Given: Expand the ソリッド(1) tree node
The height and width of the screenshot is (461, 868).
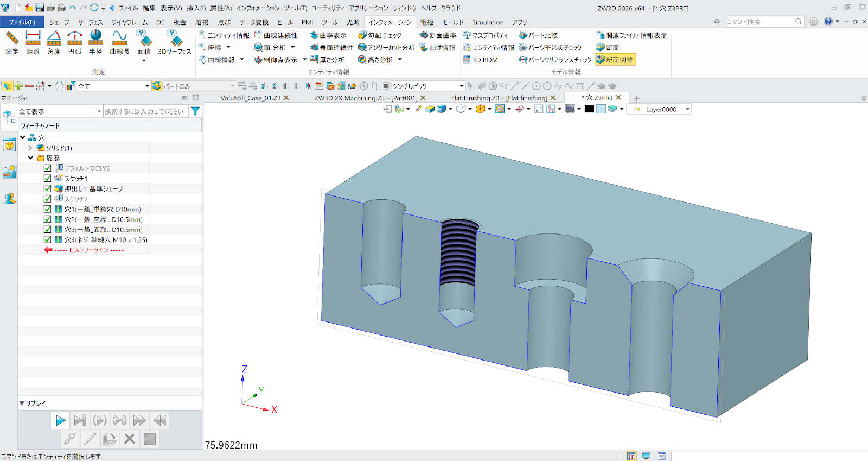Looking at the screenshot, I should point(30,148).
